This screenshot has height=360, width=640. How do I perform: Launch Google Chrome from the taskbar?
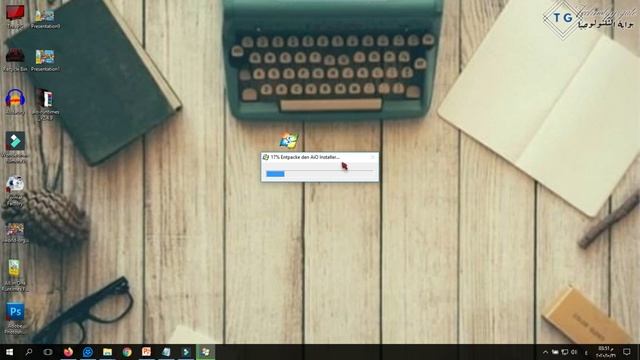coord(127,352)
